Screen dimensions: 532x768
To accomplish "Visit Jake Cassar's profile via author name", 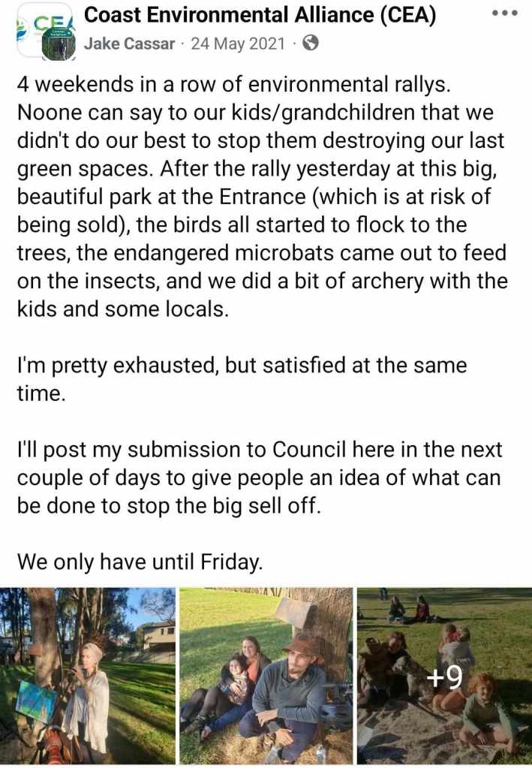I will [130, 44].
